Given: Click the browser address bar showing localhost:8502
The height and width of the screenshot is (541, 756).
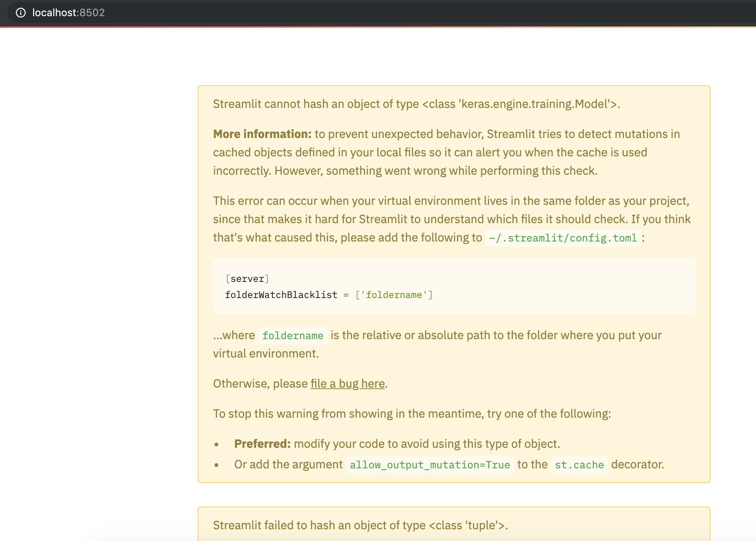Looking at the screenshot, I should pyautogui.click(x=68, y=13).
